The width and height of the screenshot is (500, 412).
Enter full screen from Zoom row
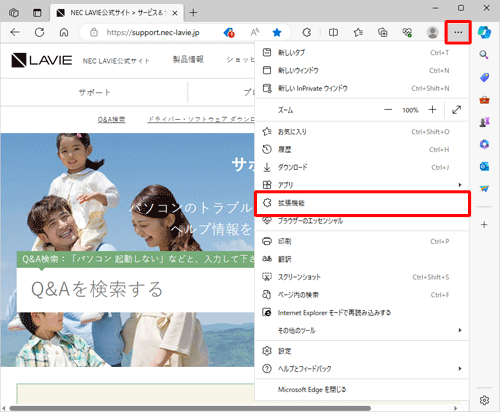[x=457, y=110]
